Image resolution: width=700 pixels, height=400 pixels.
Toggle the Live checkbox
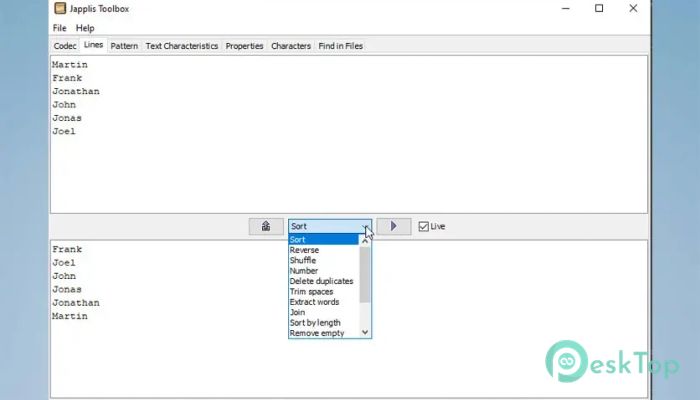pos(424,226)
